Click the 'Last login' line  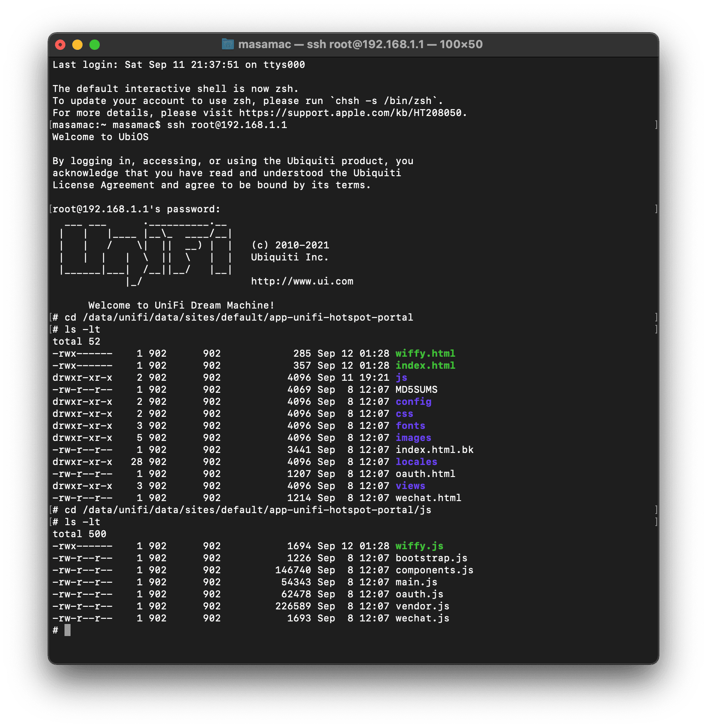coord(179,65)
